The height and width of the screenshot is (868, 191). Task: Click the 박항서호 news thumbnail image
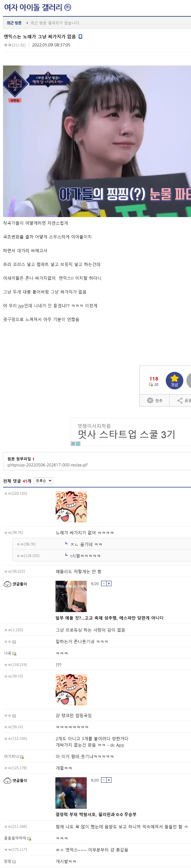(71, 793)
